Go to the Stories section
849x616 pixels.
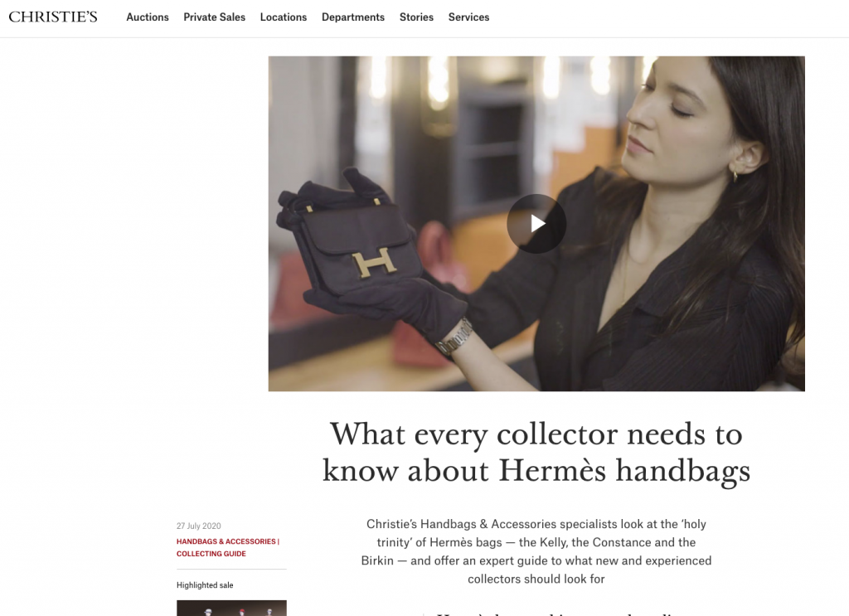(x=416, y=17)
